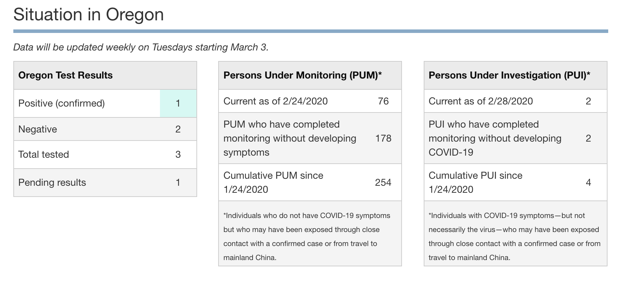Image resolution: width=644 pixels, height=293 pixels.
Task: Select the PUM current count 76
Action: point(383,101)
